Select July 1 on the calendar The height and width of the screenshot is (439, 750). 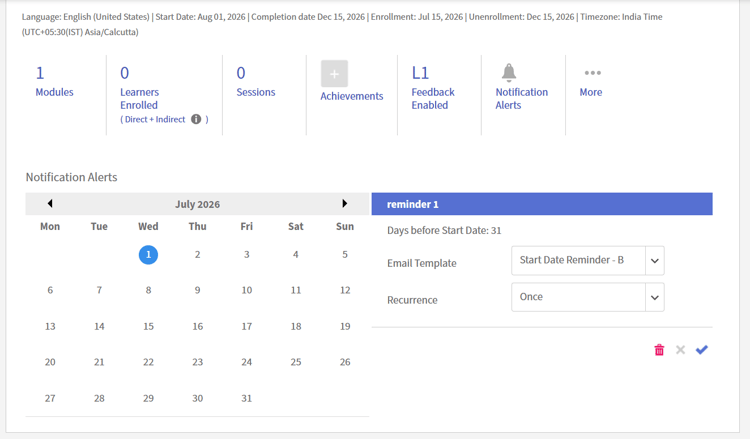[148, 255]
